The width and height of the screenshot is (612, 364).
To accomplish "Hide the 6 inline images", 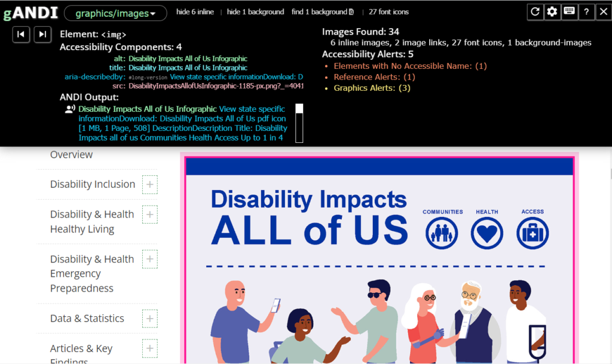I will [x=195, y=11].
